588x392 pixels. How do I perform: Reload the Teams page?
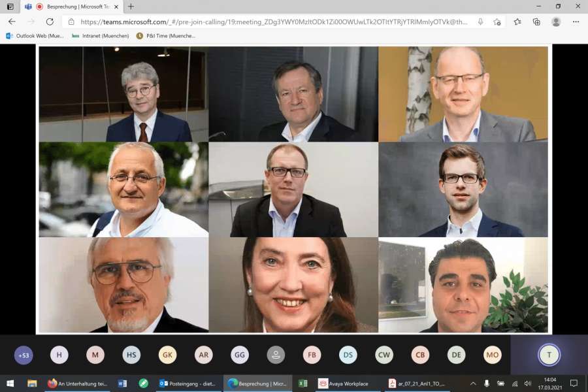coord(50,22)
